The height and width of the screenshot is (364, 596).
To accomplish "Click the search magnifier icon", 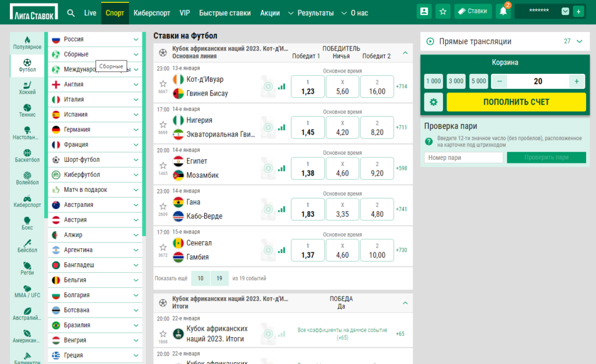I will [70, 13].
